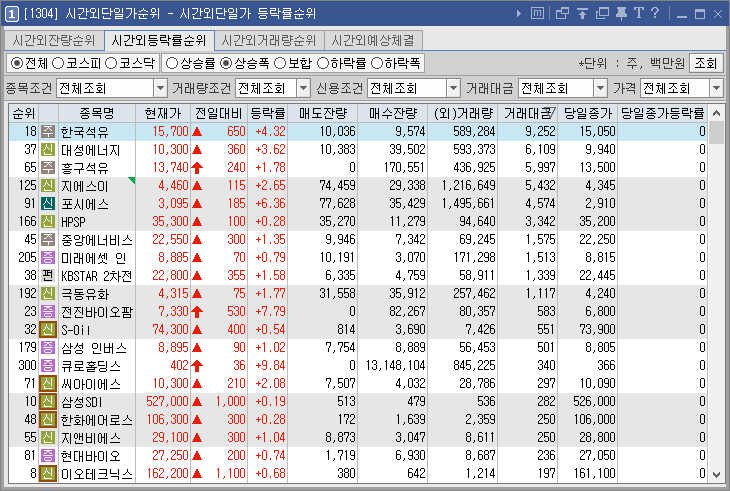Click the badge icon next to 중앙에너비스
The height and width of the screenshot is (491, 730).
point(48,240)
